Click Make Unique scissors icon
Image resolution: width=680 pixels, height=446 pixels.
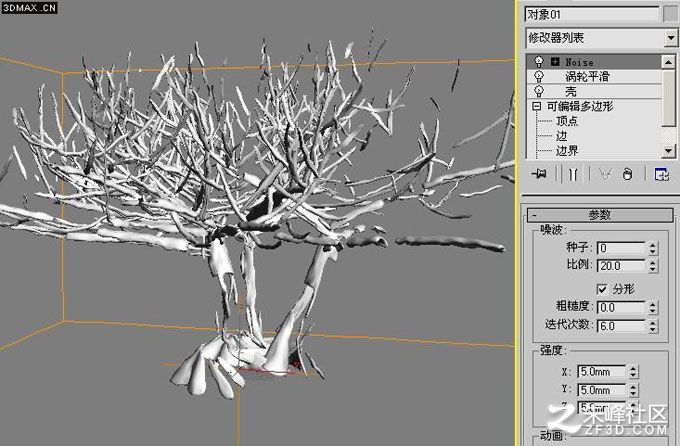point(605,174)
